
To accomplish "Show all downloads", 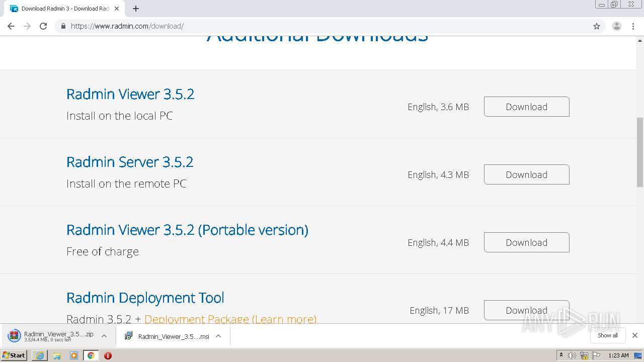I will 608,335.
